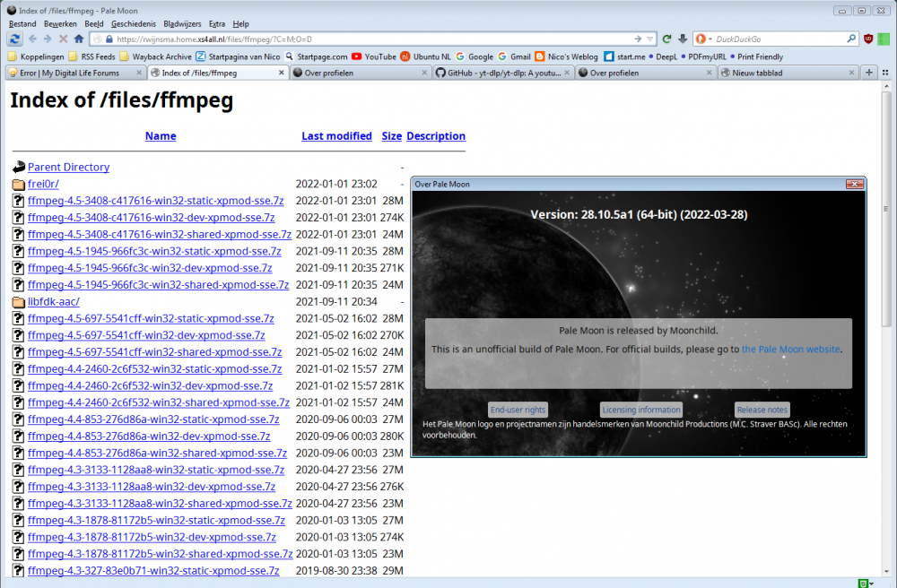The image size is (897, 588).
Task: Sort the listing by Last modified
Action: [x=336, y=136]
